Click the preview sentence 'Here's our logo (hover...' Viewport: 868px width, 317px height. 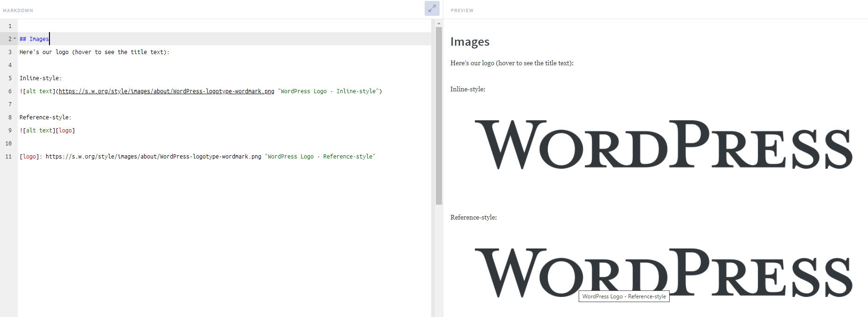pos(512,63)
